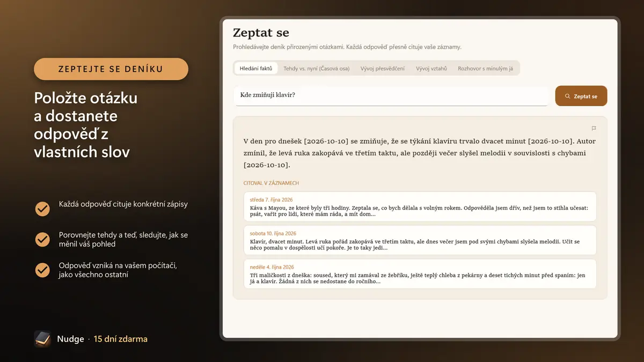644x362 pixels.
Task: Click the magnifier icon in the Zeptat se button
Action: [568, 97]
